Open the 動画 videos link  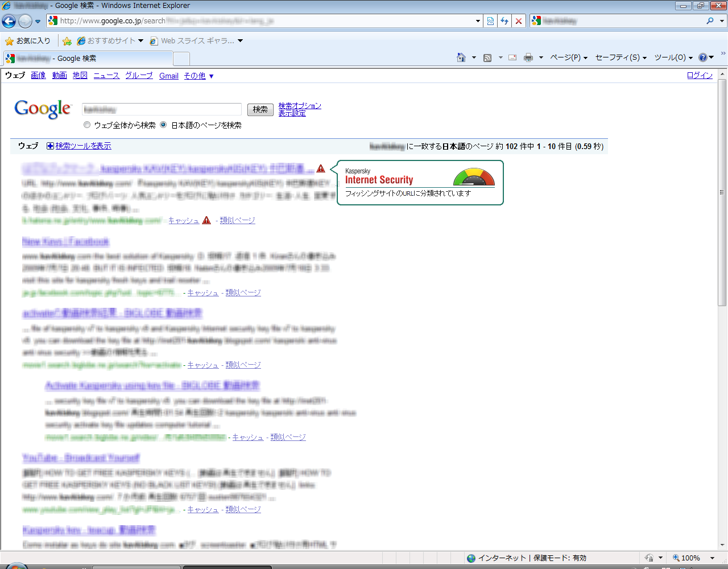tap(59, 76)
